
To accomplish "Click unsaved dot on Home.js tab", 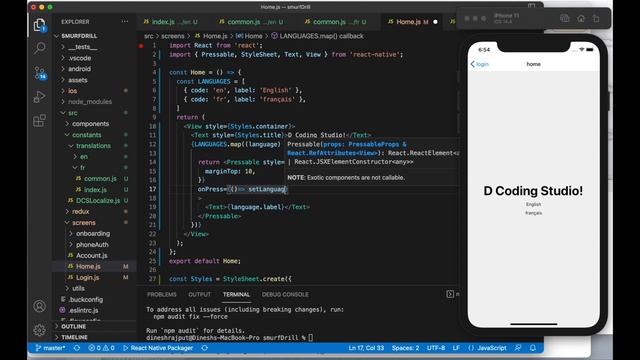I will tap(435, 22).
